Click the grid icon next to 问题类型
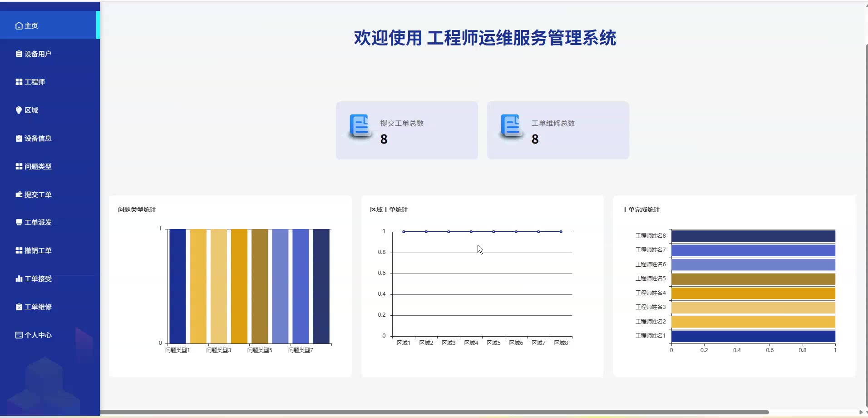 (19, 167)
